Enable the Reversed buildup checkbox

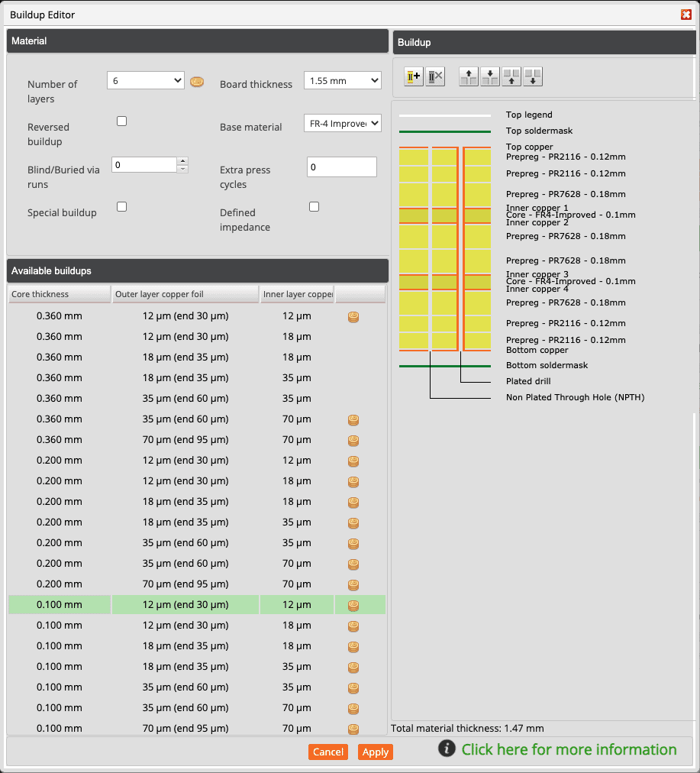(121, 121)
